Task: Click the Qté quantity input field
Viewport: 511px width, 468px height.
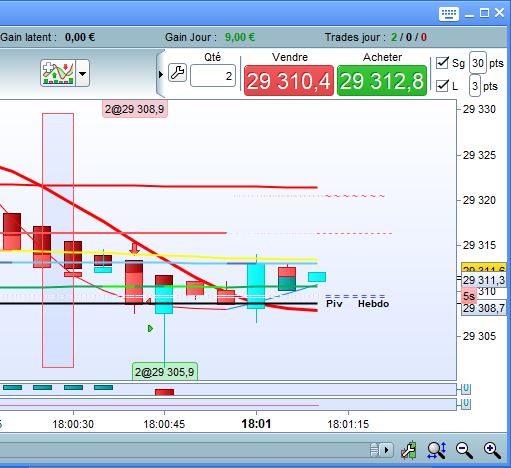Action: [x=213, y=76]
